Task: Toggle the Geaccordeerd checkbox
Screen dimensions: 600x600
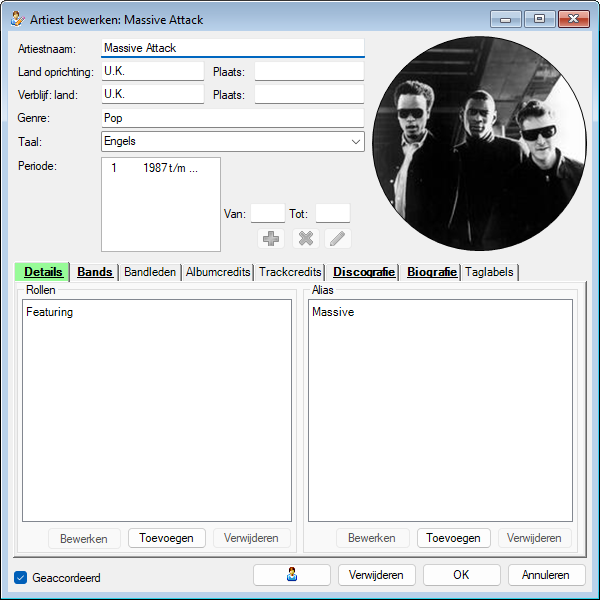Action: click(21, 577)
